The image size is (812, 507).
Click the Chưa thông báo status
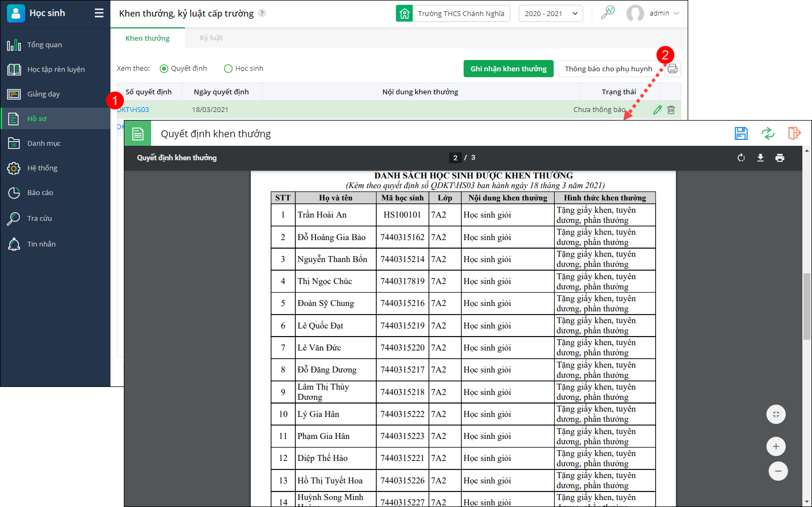(x=599, y=110)
